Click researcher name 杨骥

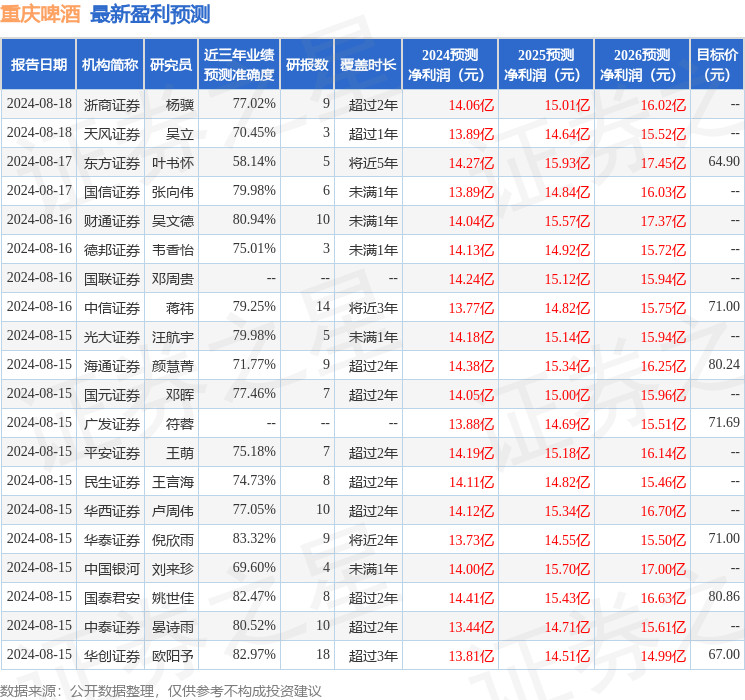(x=180, y=105)
